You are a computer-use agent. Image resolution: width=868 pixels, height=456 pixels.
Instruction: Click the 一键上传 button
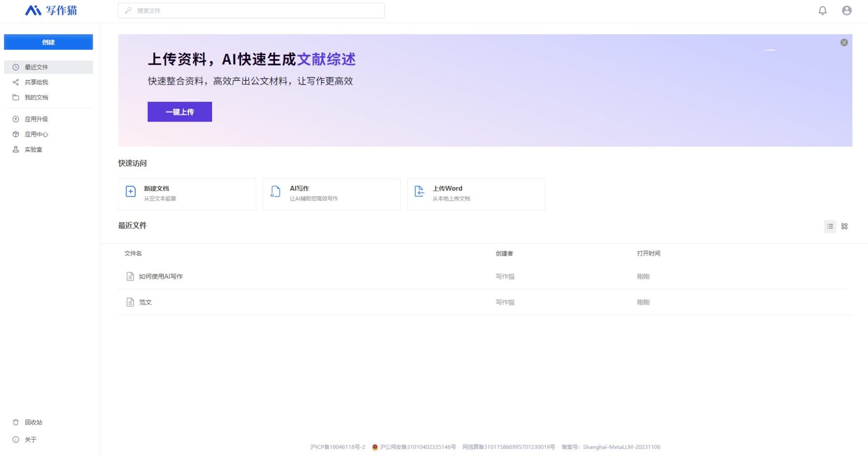(179, 112)
